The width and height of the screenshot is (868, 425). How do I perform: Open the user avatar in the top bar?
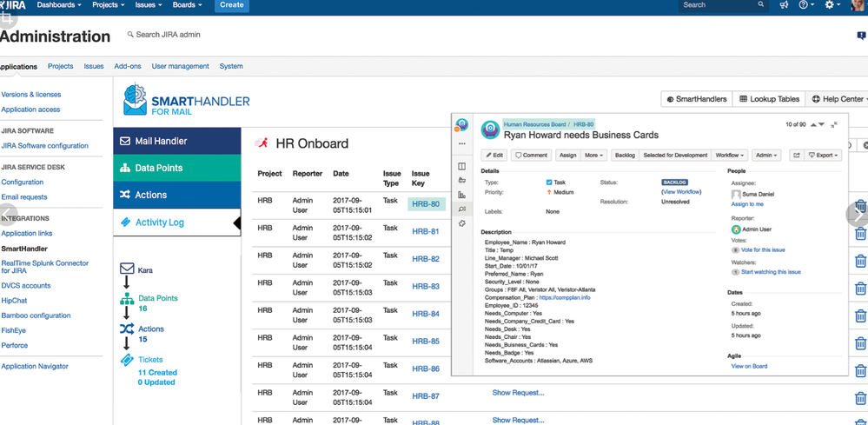coord(859,5)
